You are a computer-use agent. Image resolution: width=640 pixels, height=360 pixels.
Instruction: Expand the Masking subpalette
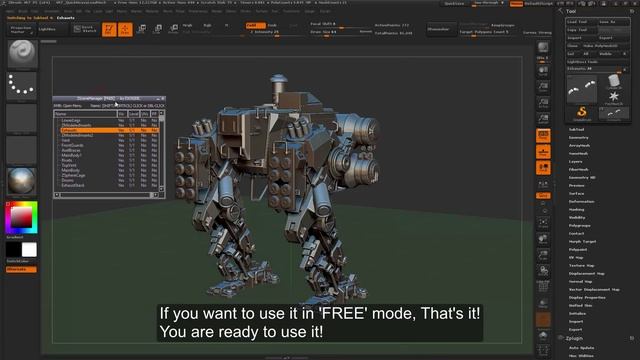576,209
